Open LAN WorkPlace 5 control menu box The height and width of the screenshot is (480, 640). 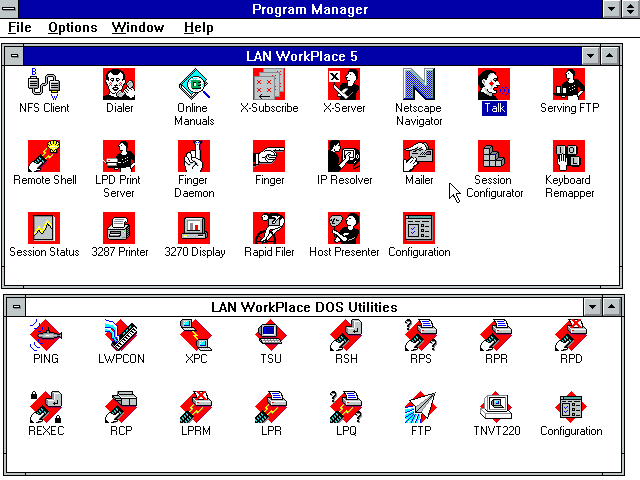coord(14,56)
